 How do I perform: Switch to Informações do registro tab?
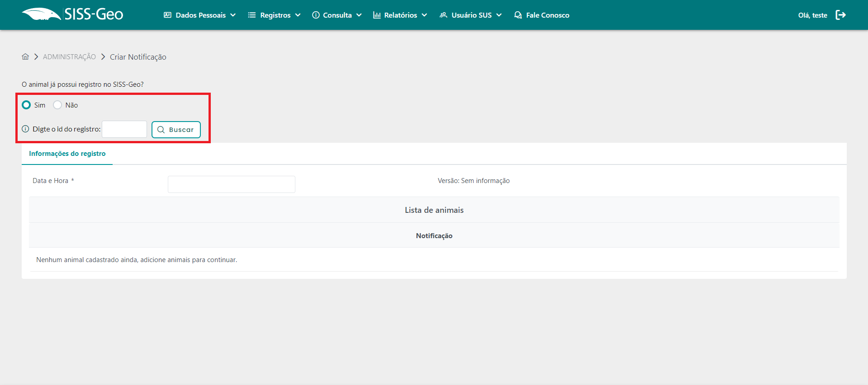(x=67, y=154)
